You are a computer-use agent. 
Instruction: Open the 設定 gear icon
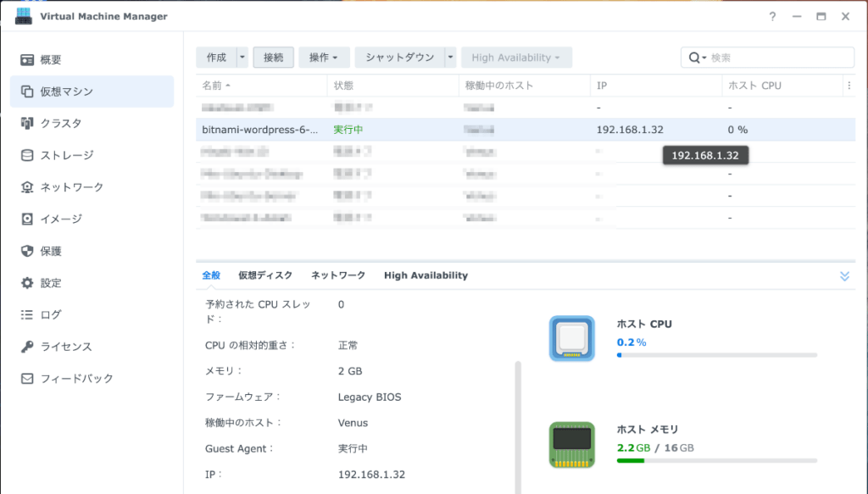point(26,283)
